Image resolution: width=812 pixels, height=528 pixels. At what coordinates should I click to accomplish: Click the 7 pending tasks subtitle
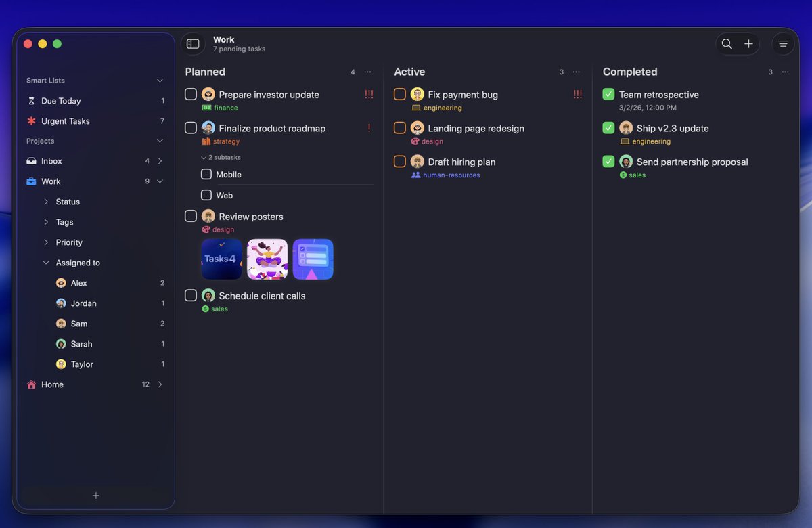pyautogui.click(x=239, y=49)
